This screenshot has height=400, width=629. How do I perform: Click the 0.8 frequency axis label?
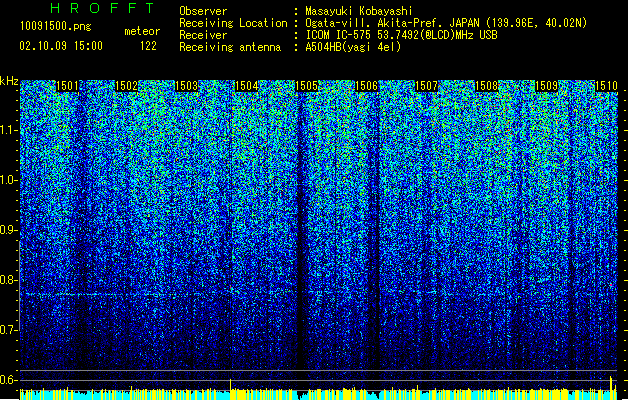point(8,280)
